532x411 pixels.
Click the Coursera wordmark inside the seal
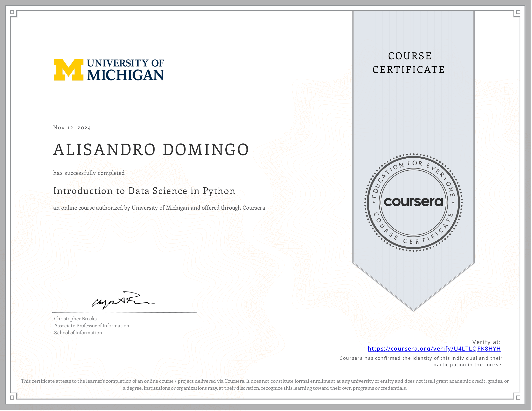coord(414,203)
